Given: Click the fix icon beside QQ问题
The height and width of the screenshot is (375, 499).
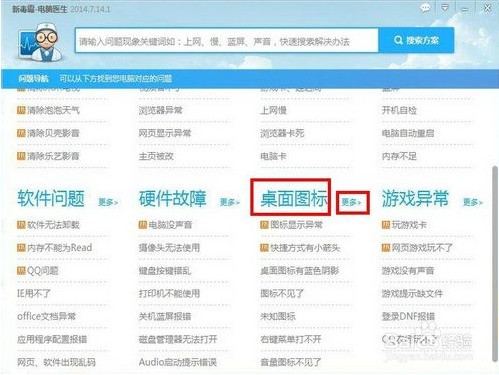Looking at the screenshot, I should click(x=21, y=270).
